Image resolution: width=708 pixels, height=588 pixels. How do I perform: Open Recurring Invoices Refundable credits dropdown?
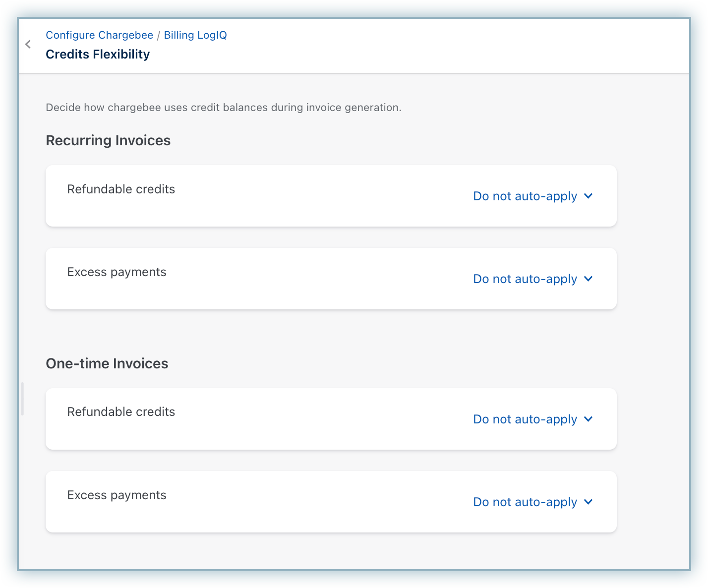(x=525, y=196)
